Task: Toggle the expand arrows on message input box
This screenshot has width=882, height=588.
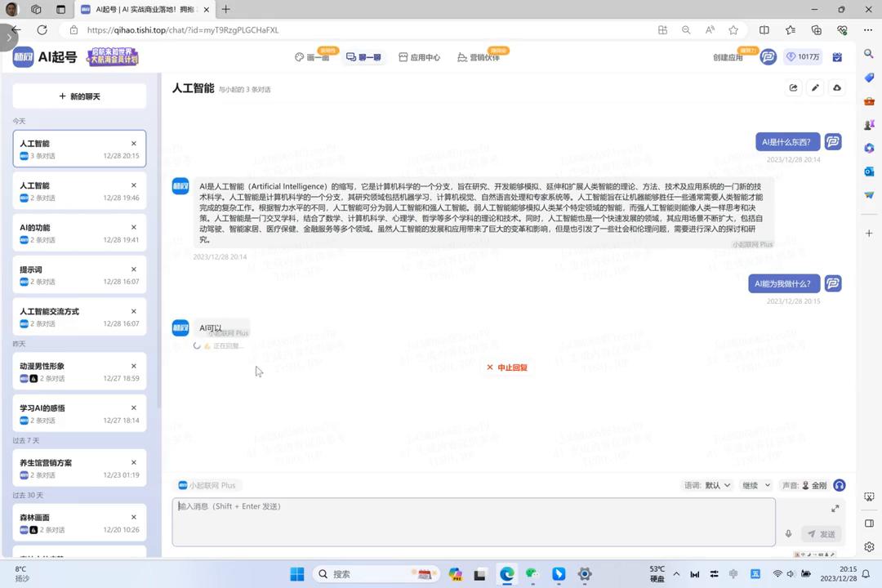Action: pos(835,507)
